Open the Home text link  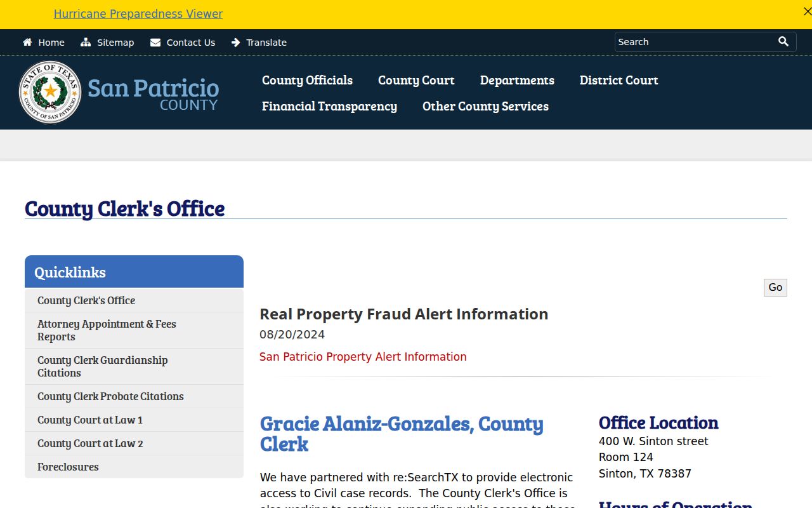pyautogui.click(x=51, y=43)
